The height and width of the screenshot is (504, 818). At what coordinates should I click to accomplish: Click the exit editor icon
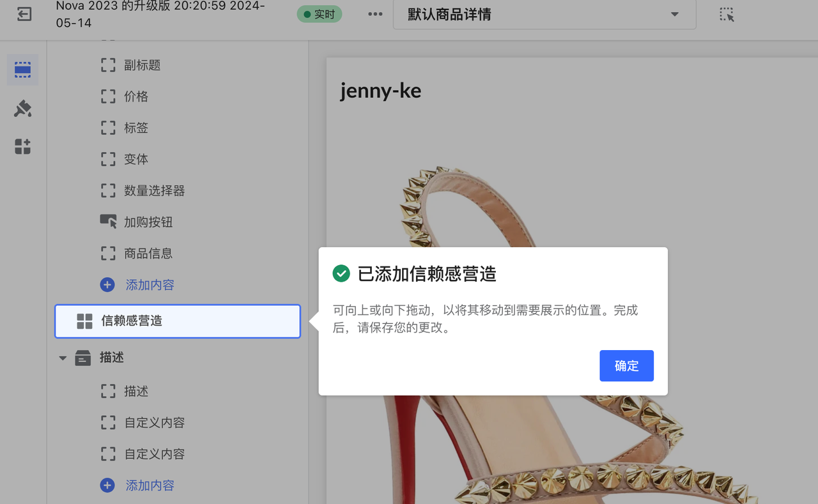(x=24, y=14)
